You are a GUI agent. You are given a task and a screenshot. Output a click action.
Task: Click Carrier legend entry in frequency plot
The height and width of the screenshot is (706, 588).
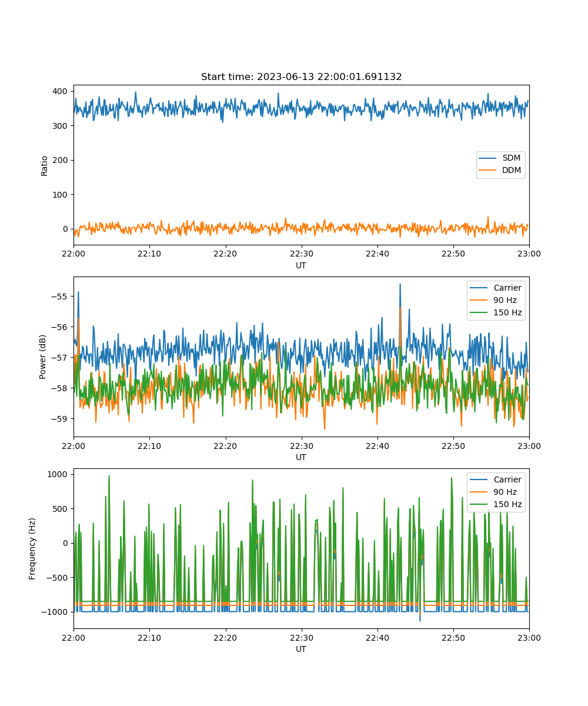point(496,479)
